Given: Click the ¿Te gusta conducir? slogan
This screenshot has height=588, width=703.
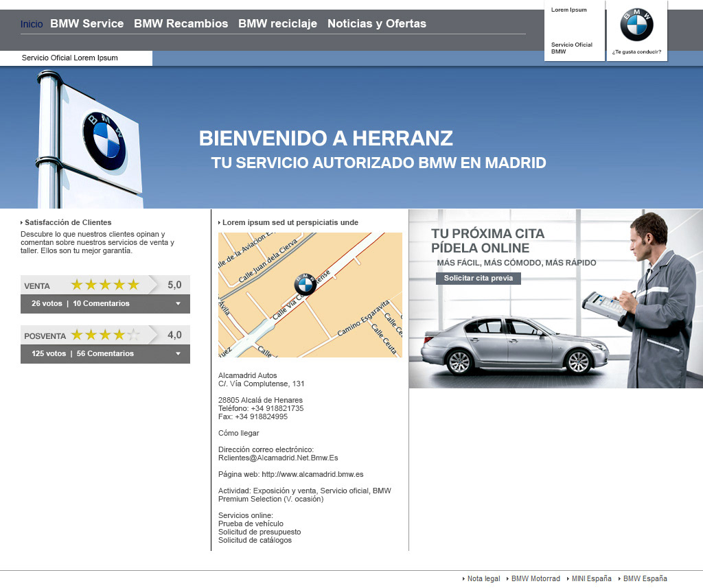Looking at the screenshot, I should click(636, 52).
